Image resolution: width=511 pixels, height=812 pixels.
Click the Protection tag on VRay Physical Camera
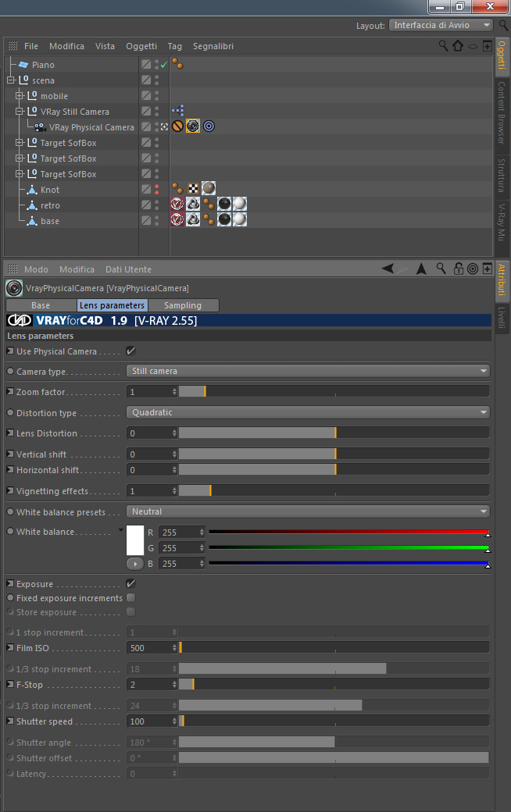coord(177,126)
